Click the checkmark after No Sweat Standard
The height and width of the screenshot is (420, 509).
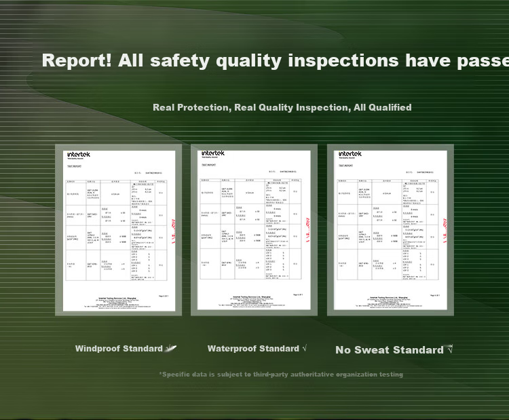click(449, 349)
